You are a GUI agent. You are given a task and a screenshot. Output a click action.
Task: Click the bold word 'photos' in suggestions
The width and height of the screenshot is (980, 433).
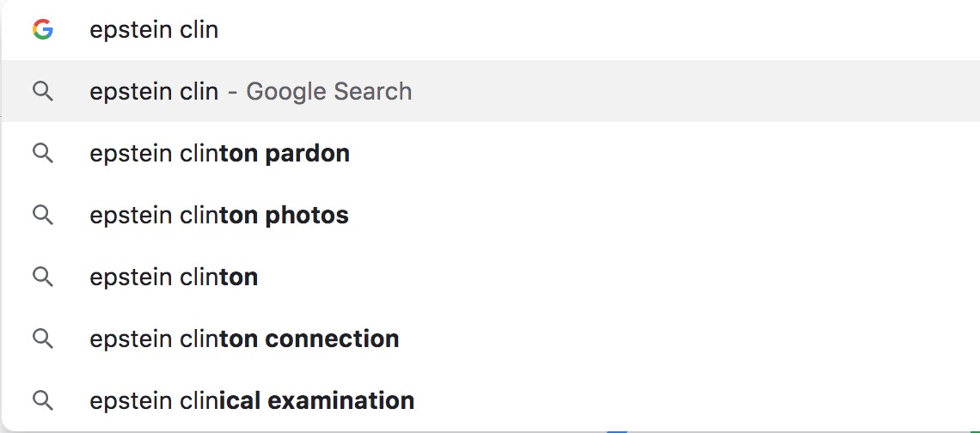[307, 216]
